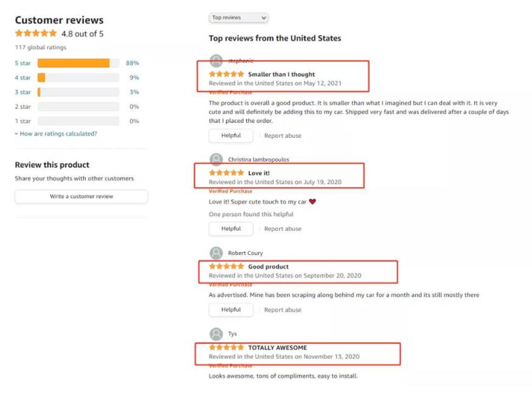This screenshot has width=532, height=399.
Task: Open Tys's profile avatar
Action: pos(216,334)
